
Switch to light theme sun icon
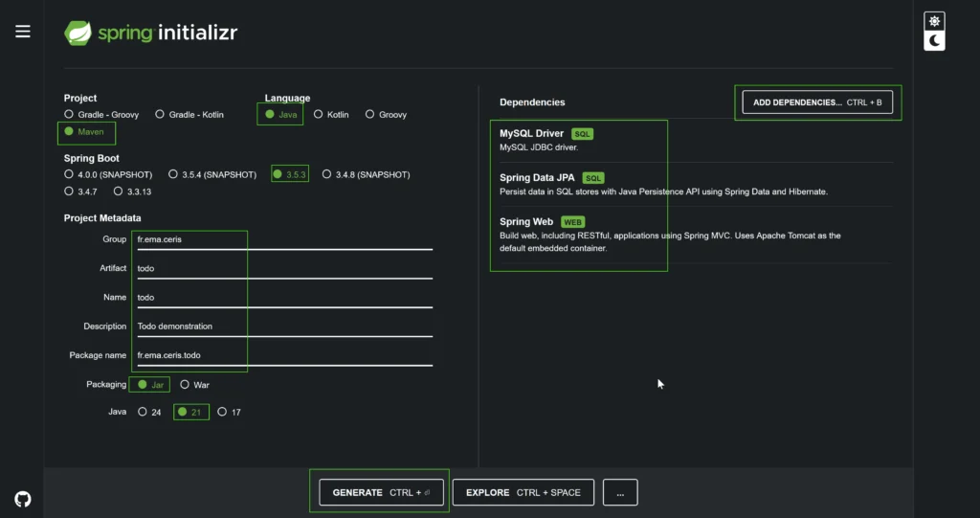pyautogui.click(x=934, y=21)
